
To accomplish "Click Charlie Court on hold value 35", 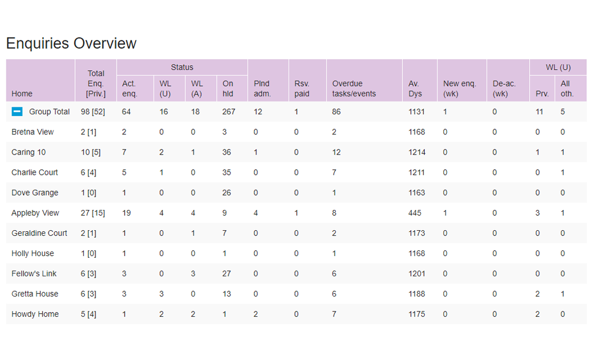I will tap(226, 172).
